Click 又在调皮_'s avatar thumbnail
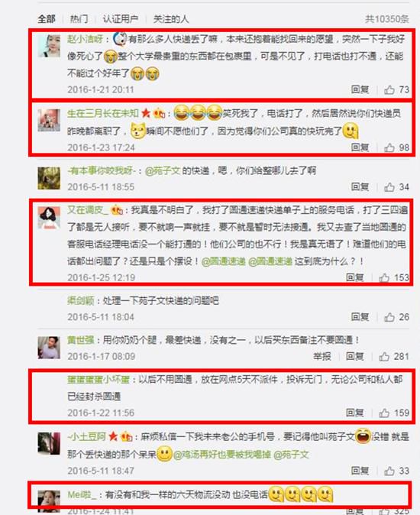The width and height of the screenshot is (420, 515). (49, 218)
